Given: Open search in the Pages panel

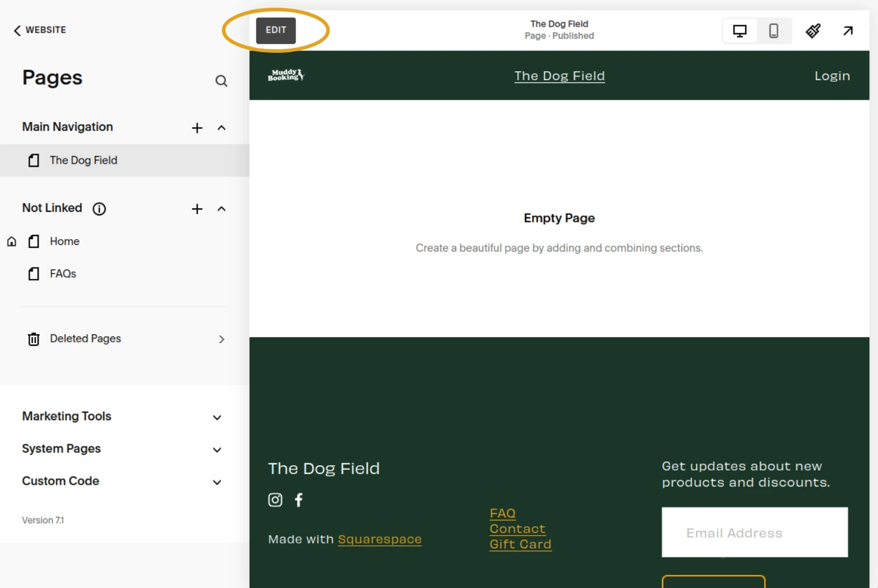Looking at the screenshot, I should coord(221,81).
